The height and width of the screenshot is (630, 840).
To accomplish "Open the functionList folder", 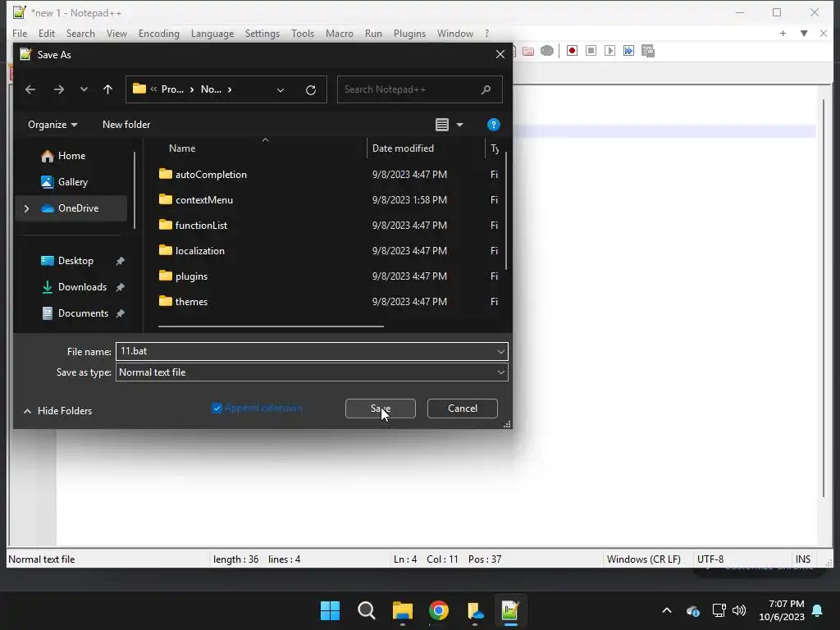I will point(201,226).
